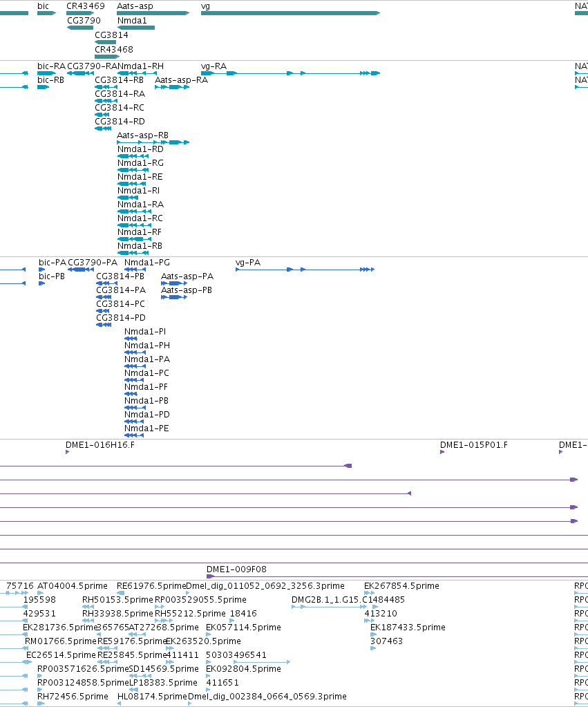
Task: Click EST AT27268.5prime
Action: tap(164, 628)
